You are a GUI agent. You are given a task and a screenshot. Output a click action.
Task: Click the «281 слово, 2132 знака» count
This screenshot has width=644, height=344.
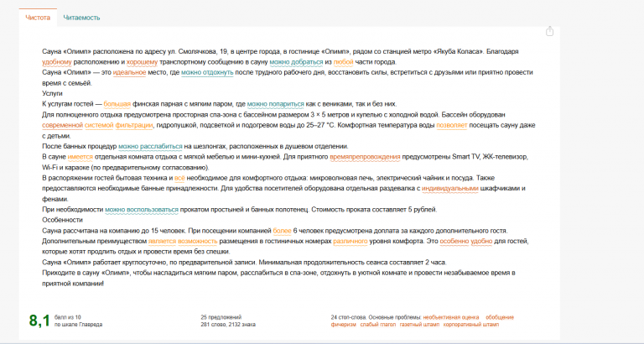[x=228, y=325]
